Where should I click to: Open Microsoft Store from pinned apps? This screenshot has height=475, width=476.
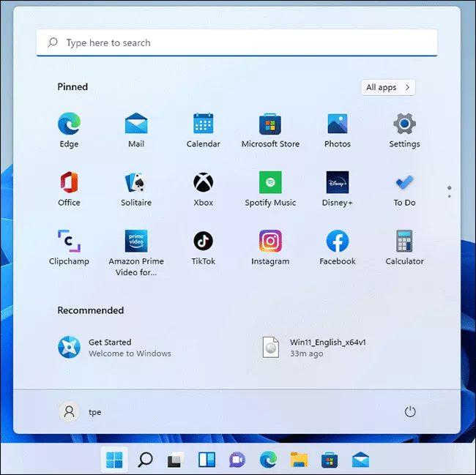point(270,130)
